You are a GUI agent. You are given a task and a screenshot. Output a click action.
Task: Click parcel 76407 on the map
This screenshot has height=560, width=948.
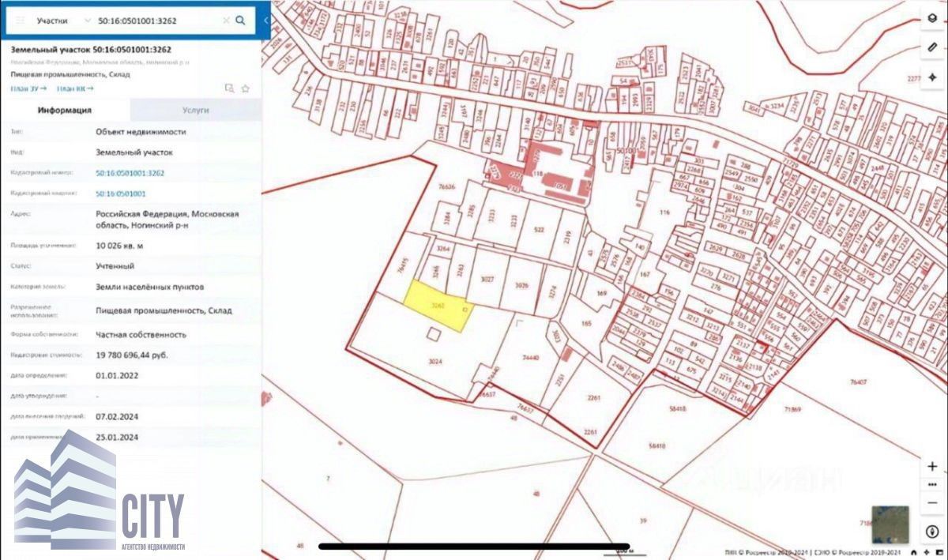click(x=857, y=382)
